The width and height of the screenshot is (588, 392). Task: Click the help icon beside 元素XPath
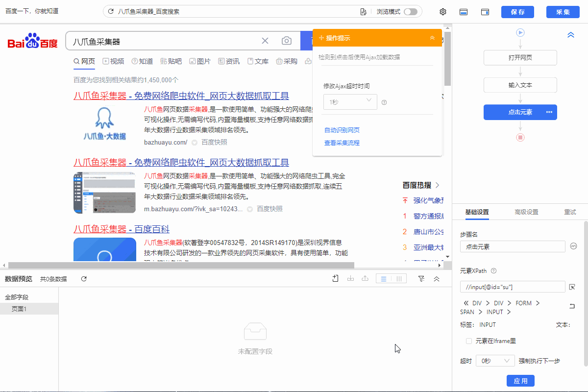[494, 270]
